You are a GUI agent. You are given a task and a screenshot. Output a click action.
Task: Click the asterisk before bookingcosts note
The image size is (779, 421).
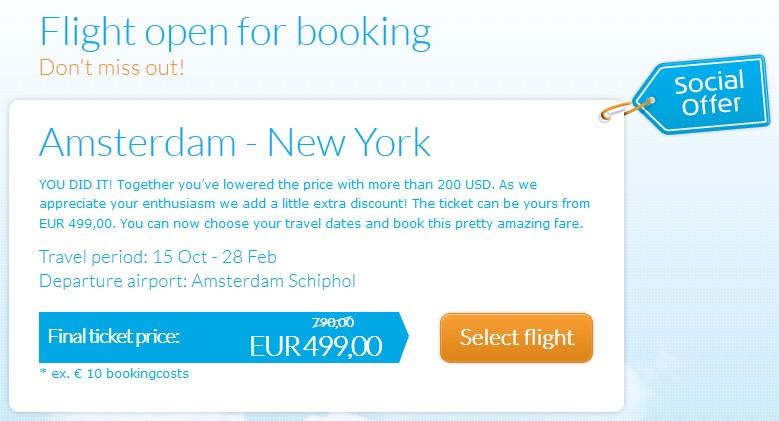(x=42, y=372)
